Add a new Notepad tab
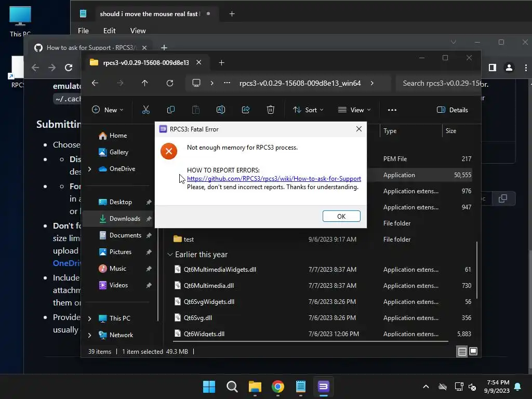This screenshot has height=399, width=532. (x=232, y=14)
